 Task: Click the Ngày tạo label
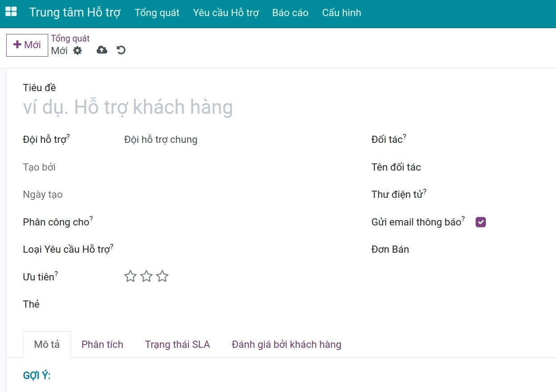click(x=43, y=194)
